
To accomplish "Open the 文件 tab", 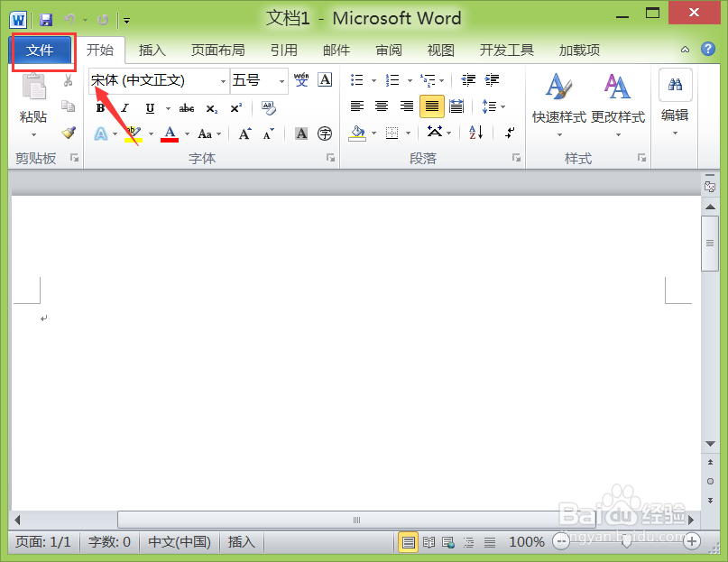I will point(40,51).
